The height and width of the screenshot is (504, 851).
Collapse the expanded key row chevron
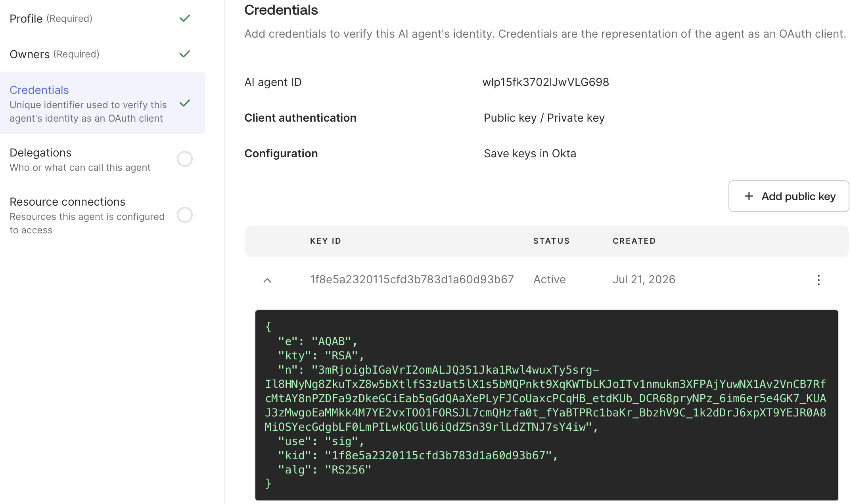click(267, 280)
